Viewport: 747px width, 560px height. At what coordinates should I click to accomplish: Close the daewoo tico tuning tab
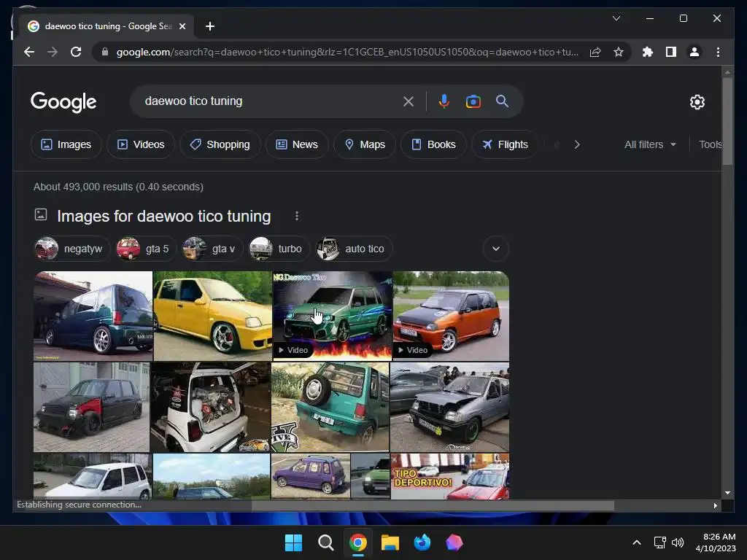(x=182, y=26)
